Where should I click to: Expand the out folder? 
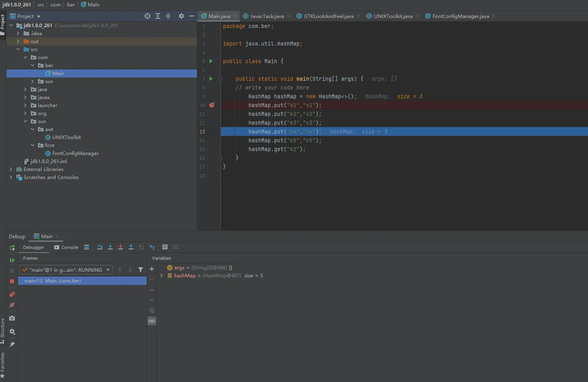(x=18, y=42)
